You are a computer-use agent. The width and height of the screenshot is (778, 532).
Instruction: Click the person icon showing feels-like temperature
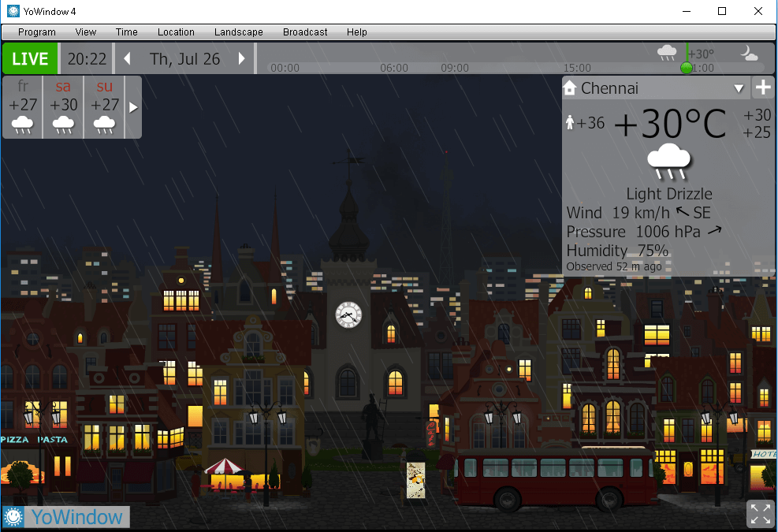(x=569, y=122)
